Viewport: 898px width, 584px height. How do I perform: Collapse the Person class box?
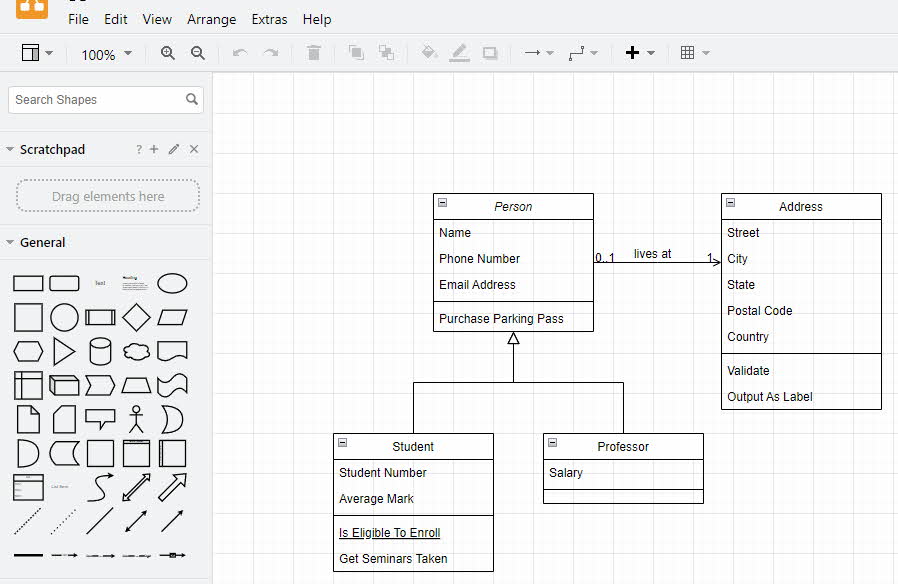[x=442, y=203]
